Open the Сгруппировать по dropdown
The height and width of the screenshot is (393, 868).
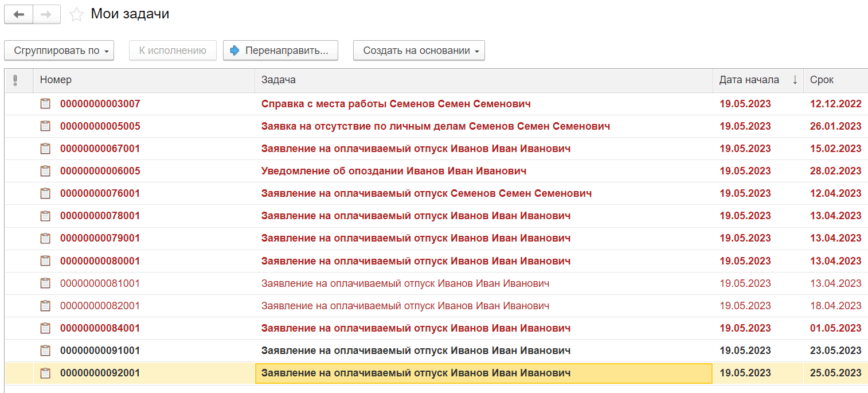[59, 50]
